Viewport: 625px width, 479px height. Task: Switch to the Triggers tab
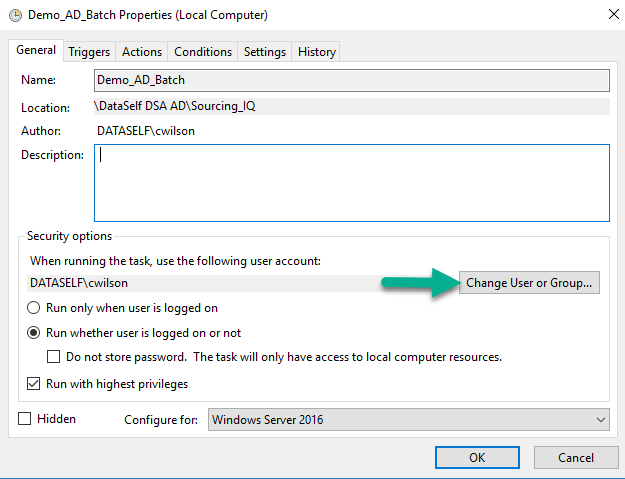click(x=89, y=52)
